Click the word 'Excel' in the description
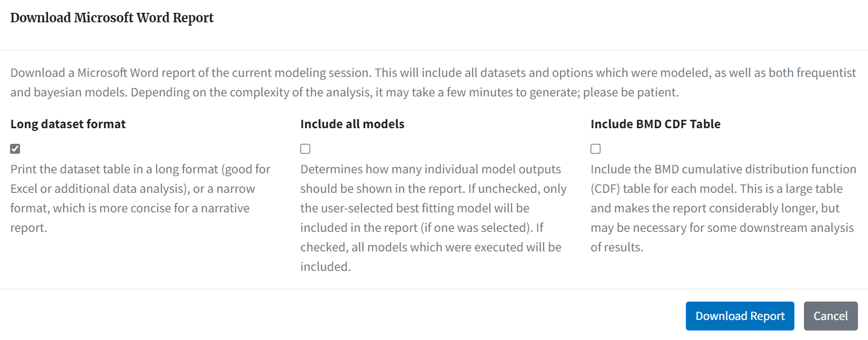The image size is (868, 340). click(24, 188)
